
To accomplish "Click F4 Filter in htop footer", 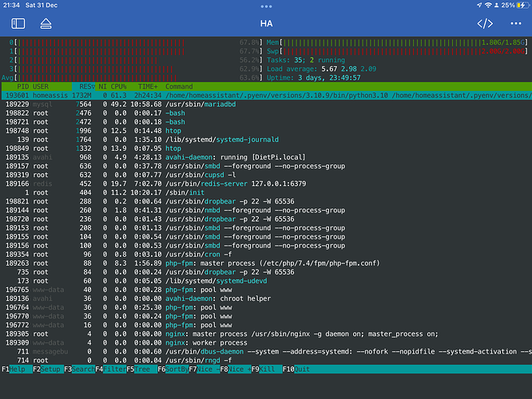I will 110,369.
